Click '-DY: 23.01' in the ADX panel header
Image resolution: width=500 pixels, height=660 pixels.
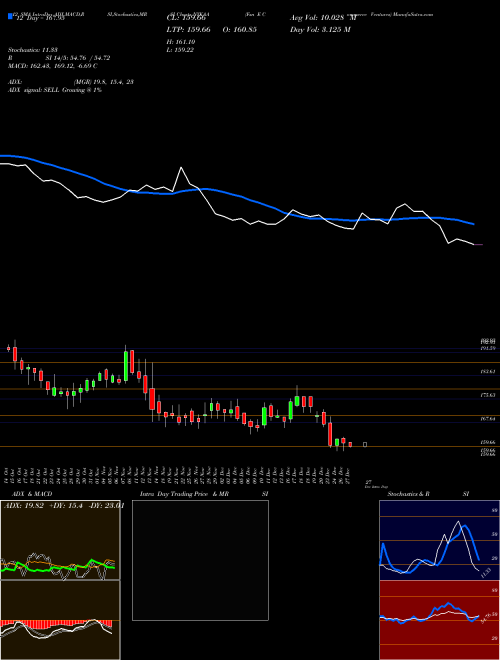click(104, 506)
